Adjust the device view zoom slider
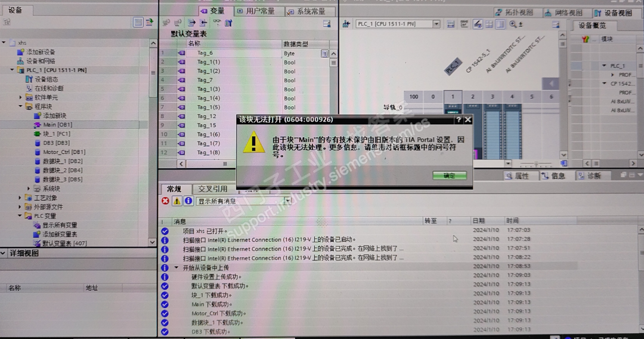Screen dimensions: 644x339 [535, 164]
